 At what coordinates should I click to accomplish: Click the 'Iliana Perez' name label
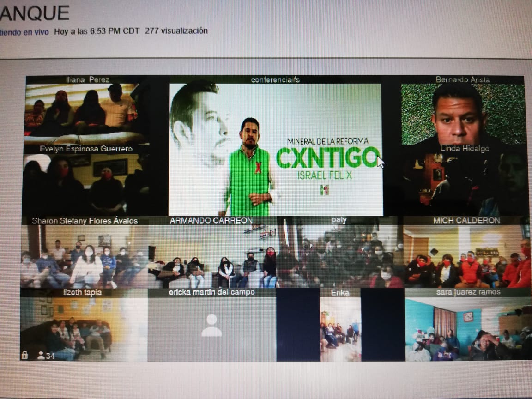(88, 80)
